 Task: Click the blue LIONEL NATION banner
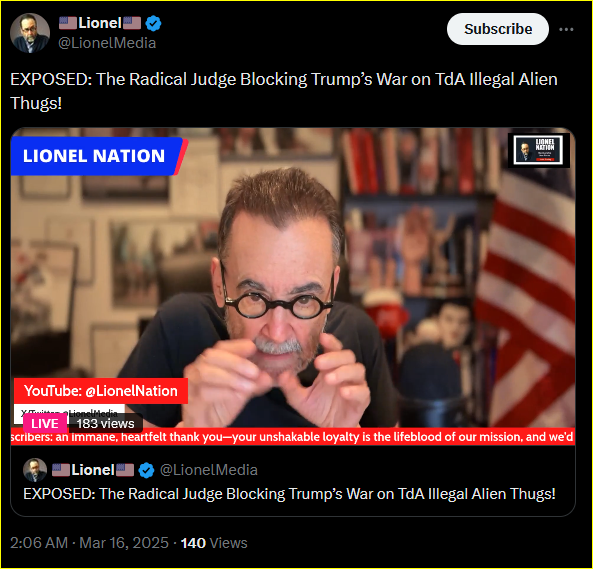click(x=98, y=156)
